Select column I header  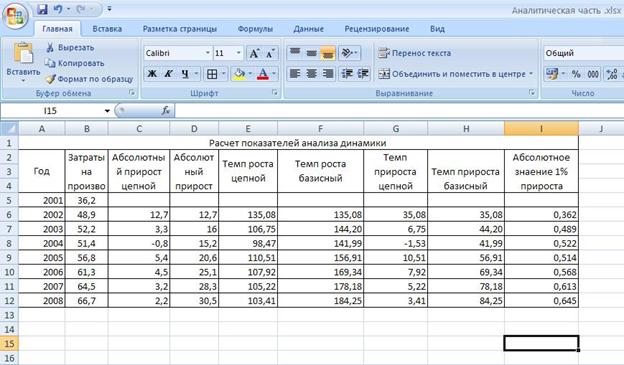pyautogui.click(x=541, y=129)
